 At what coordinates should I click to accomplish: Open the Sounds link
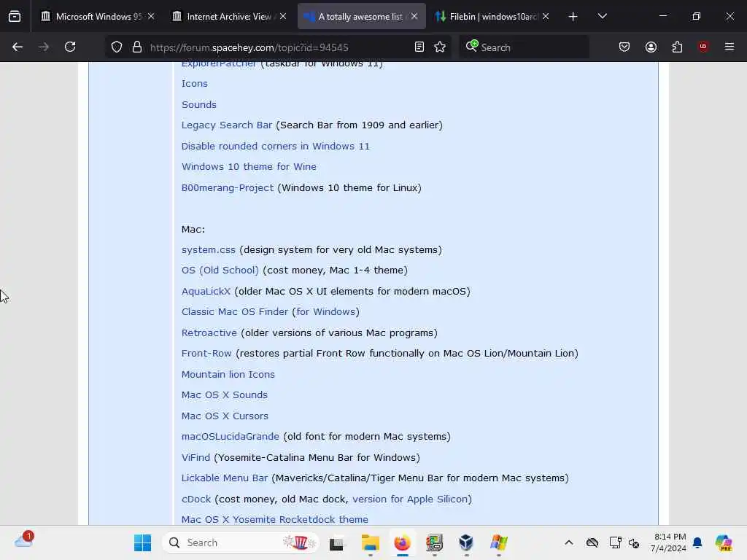tap(198, 104)
